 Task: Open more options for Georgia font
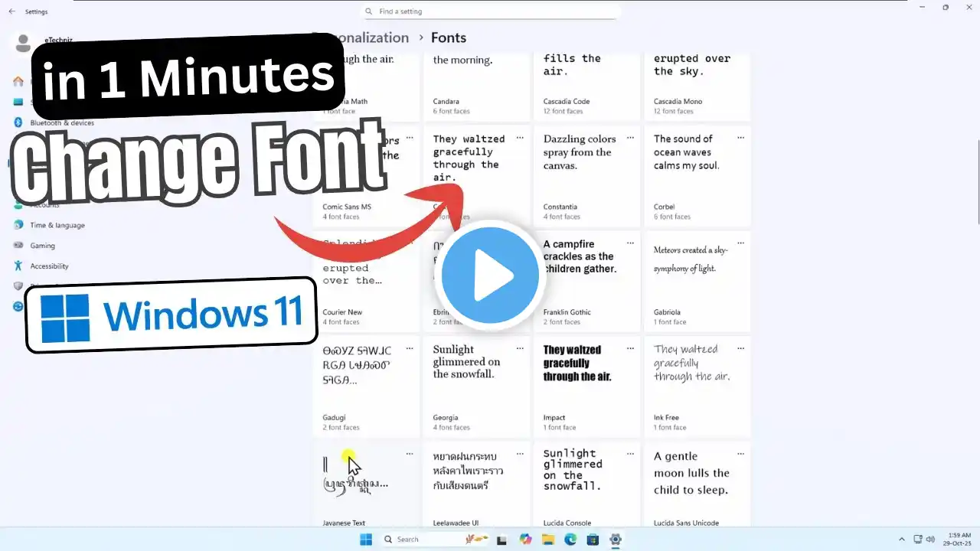click(x=520, y=349)
